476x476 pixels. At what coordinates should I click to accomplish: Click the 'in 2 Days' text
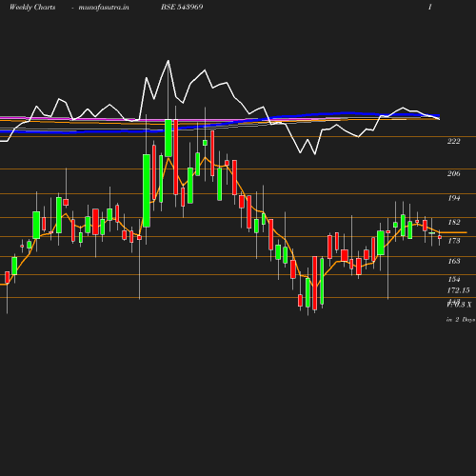461,320
